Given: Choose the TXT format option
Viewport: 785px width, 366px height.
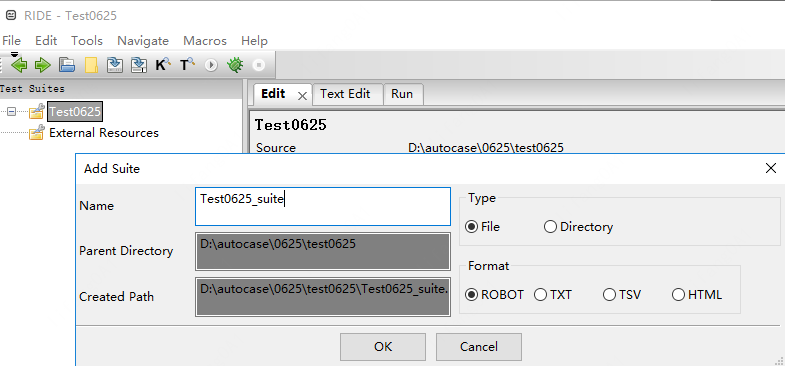Looking at the screenshot, I should pyautogui.click(x=540, y=295).
